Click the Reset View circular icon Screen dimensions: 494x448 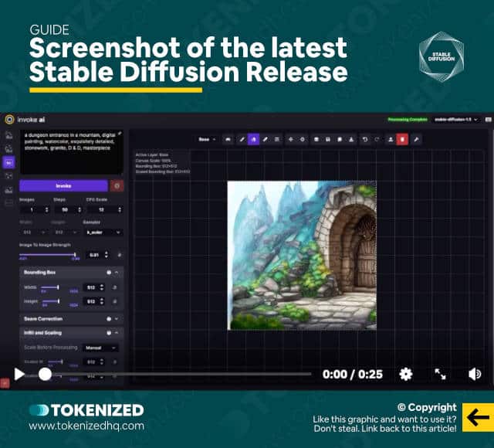[x=303, y=139]
